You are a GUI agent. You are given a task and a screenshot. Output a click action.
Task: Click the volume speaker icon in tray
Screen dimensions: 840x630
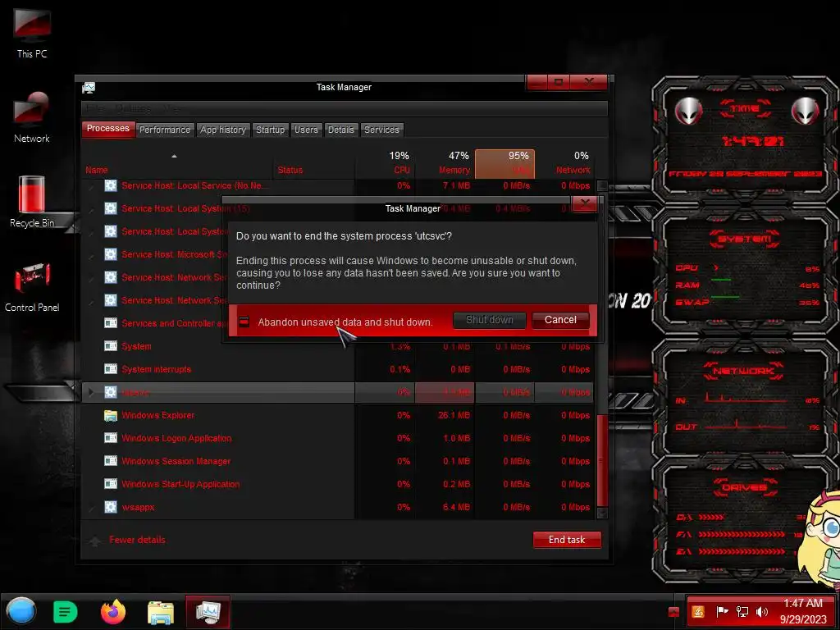pyautogui.click(x=762, y=612)
